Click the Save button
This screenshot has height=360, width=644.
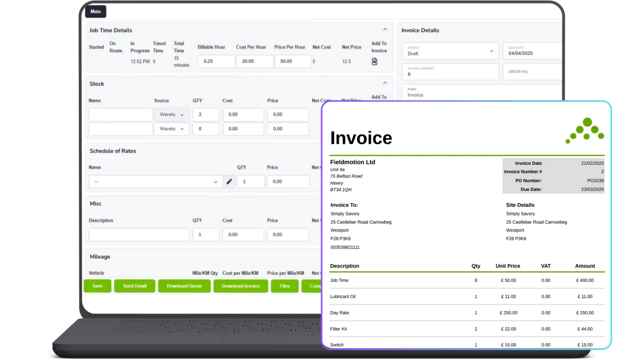tap(97, 286)
